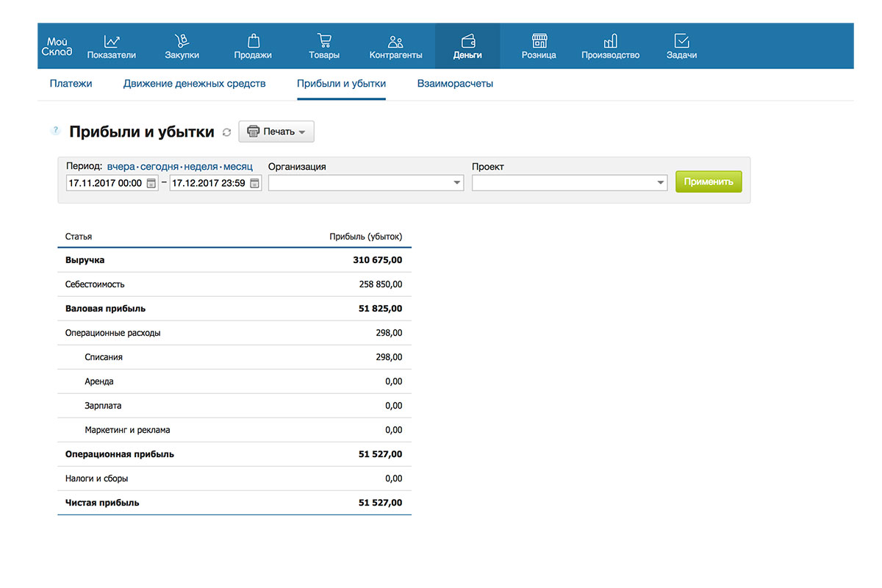Image resolution: width=882 pixels, height=588 pixels.
Task: Switch to the Платежи tab
Action: [71, 84]
